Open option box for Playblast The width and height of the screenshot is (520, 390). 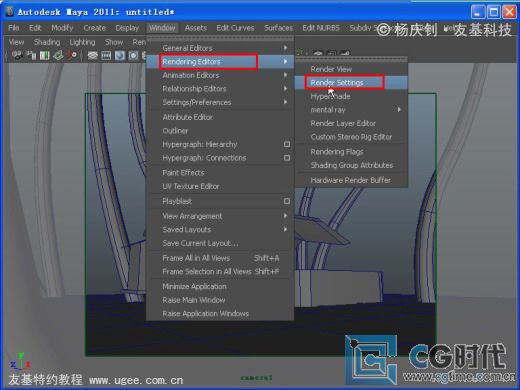287,201
